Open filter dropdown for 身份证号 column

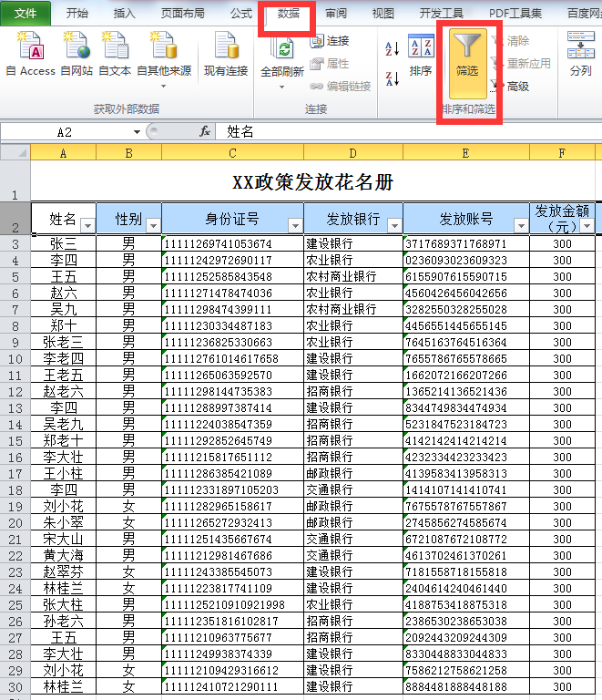(x=295, y=226)
